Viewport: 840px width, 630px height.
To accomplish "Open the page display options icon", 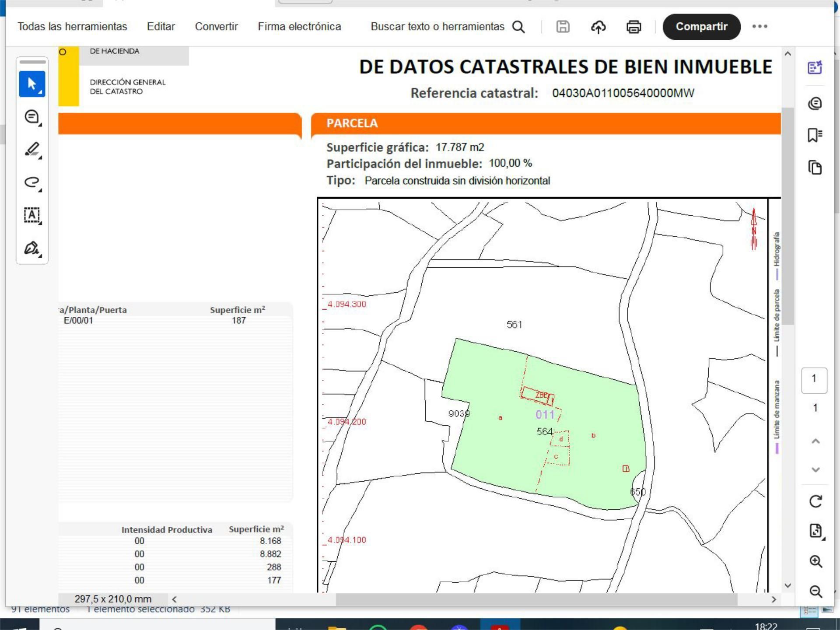I will pos(815,531).
